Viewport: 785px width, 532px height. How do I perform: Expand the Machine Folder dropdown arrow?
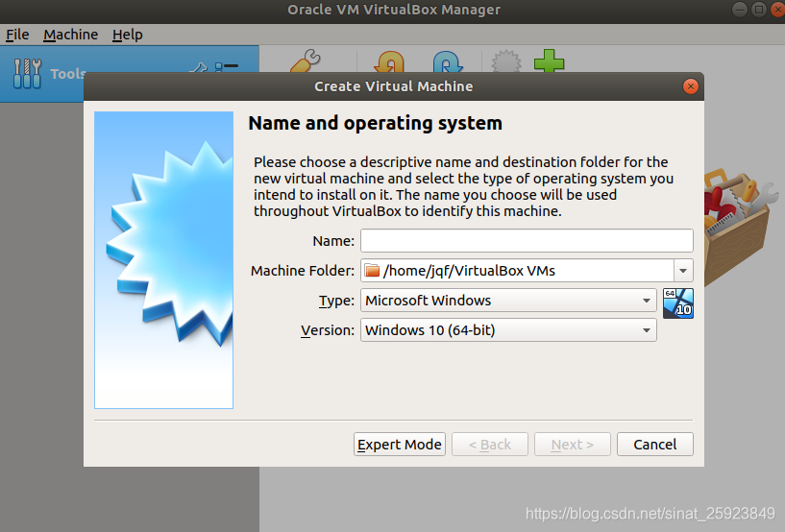[683, 271]
